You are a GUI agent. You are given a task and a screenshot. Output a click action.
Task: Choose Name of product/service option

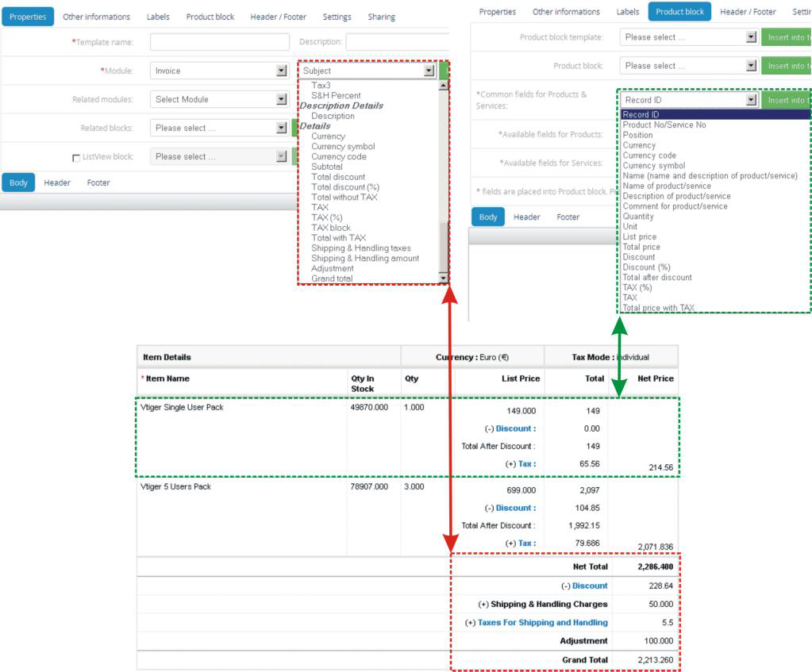[x=667, y=186]
